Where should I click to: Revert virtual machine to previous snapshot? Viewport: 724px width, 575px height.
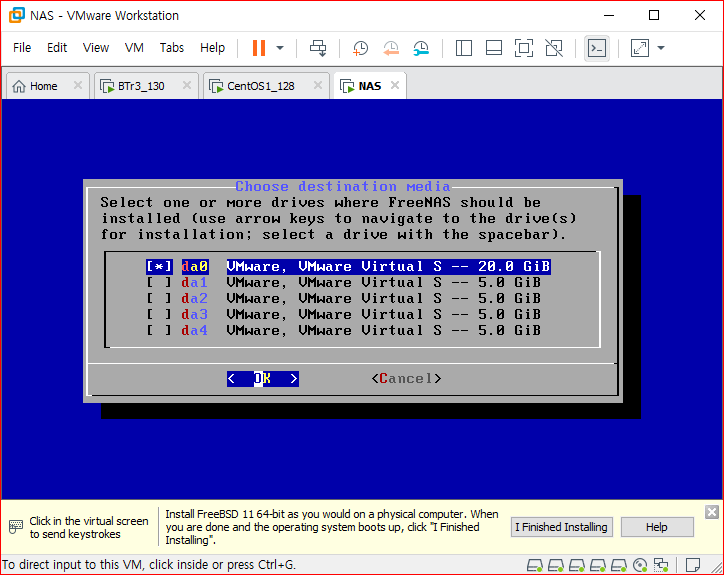click(x=391, y=48)
